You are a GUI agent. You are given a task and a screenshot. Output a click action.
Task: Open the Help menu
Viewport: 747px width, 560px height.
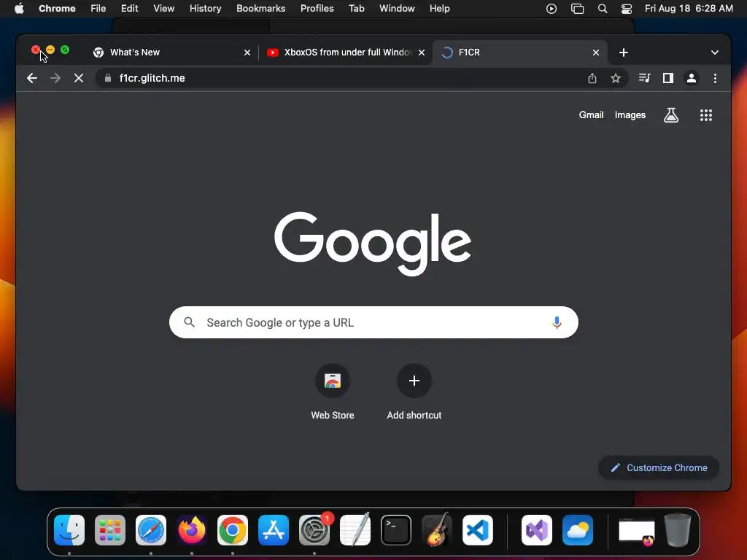pyautogui.click(x=439, y=9)
